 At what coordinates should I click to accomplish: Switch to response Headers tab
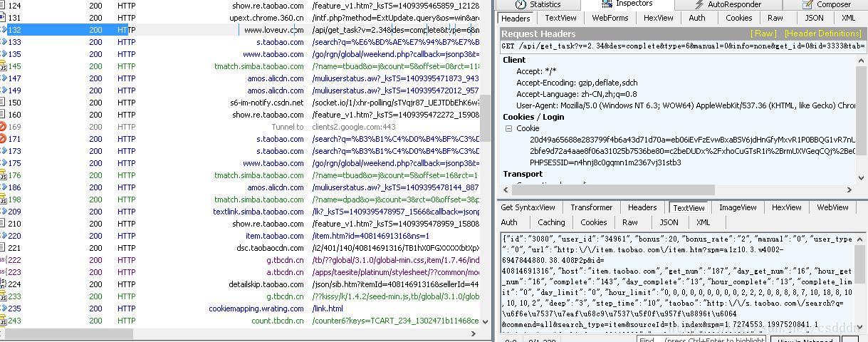(x=642, y=207)
